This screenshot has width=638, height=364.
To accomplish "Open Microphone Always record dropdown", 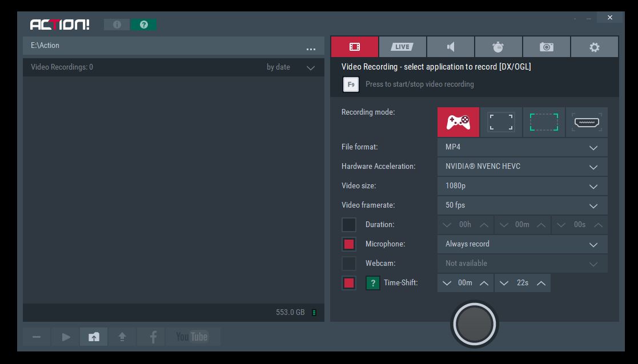I will point(523,244).
